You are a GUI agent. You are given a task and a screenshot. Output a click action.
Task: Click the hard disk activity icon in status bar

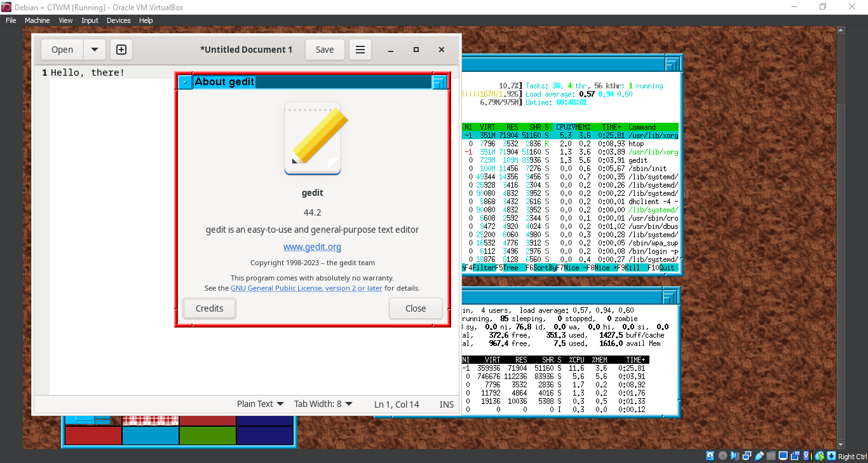pos(710,456)
